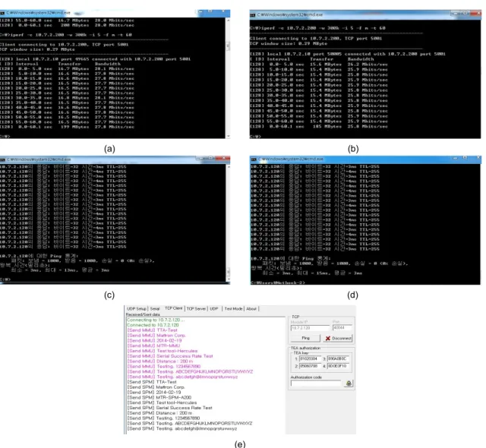This screenshot has height=448, width=486.
Task: Click the Module IP field showing 10.7.2.120
Action: coord(310,328)
